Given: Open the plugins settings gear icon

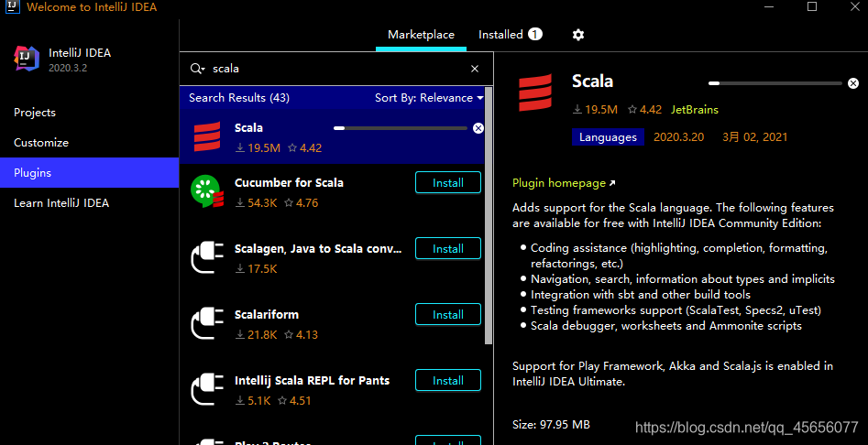Looking at the screenshot, I should tap(578, 35).
